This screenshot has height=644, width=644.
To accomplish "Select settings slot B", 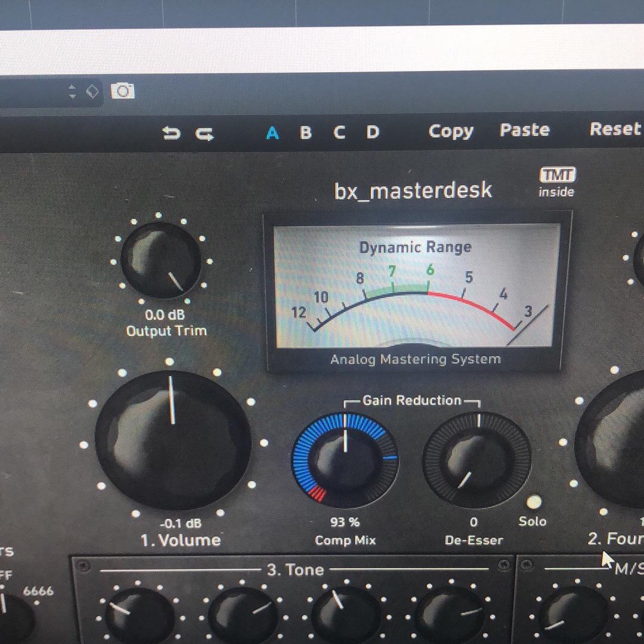I will tap(305, 132).
